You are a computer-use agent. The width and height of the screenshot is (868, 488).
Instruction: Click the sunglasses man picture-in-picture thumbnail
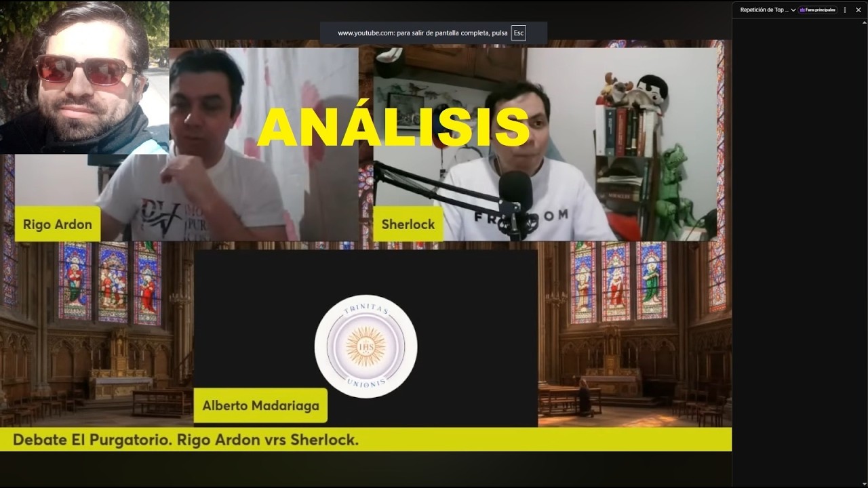click(85, 77)
